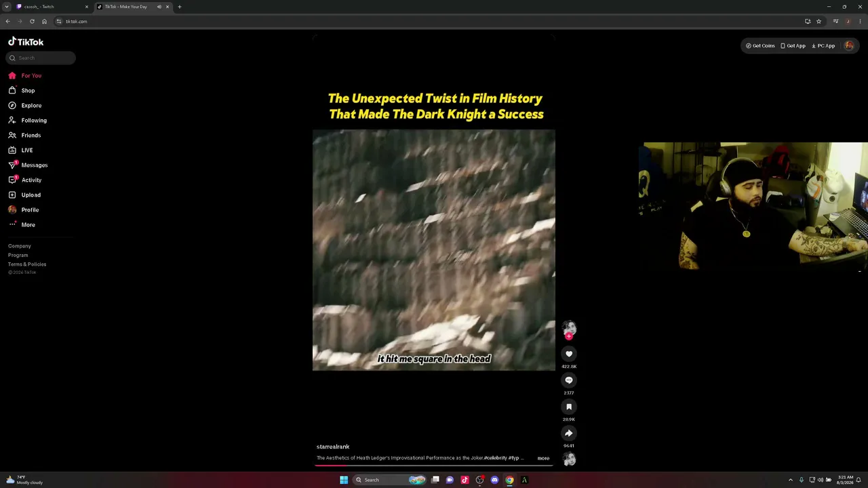This screenshot has width=868, height=488.
Task: Follow the creator with red plus badge
Action: click(x=569, y=337)
